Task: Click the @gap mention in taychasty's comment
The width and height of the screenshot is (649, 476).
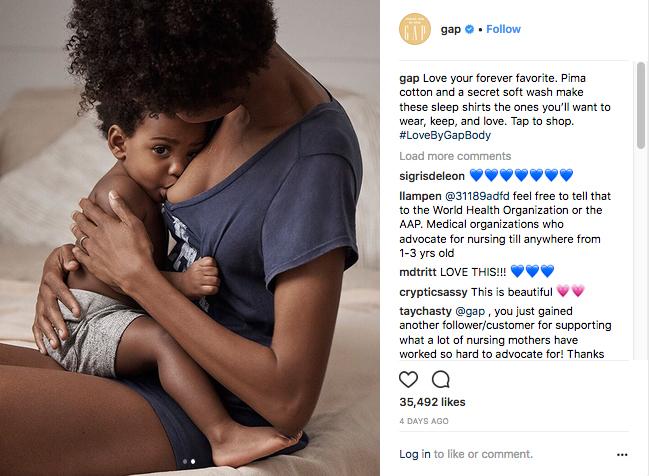Action: pos(470,311)
